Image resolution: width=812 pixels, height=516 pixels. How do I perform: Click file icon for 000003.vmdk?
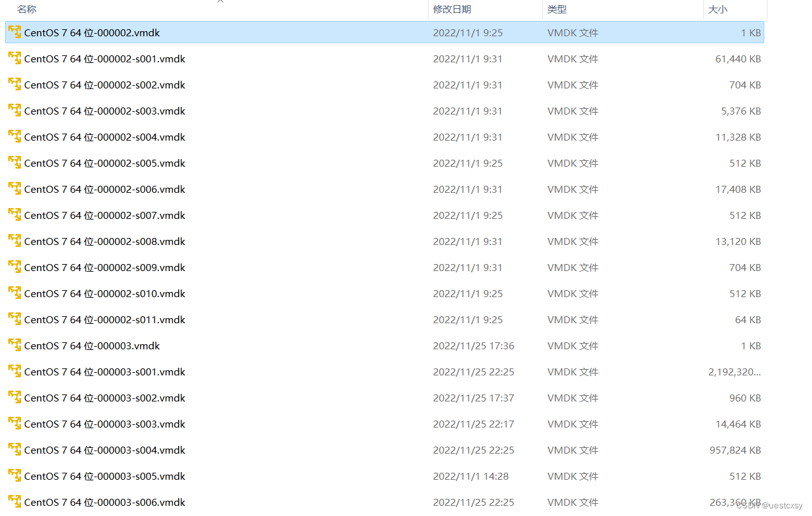(15, 345)
